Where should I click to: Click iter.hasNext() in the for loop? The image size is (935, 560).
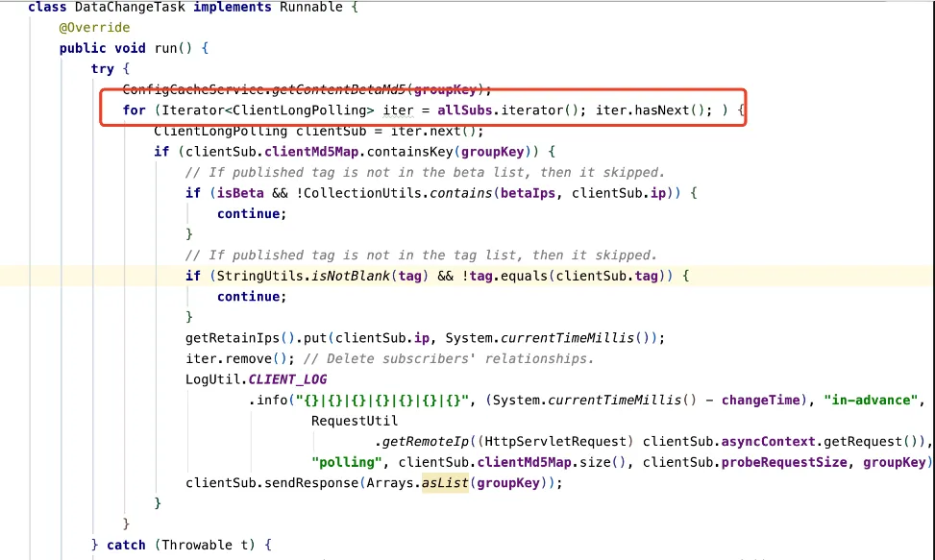pyautogui.click(x=650, y=110)
